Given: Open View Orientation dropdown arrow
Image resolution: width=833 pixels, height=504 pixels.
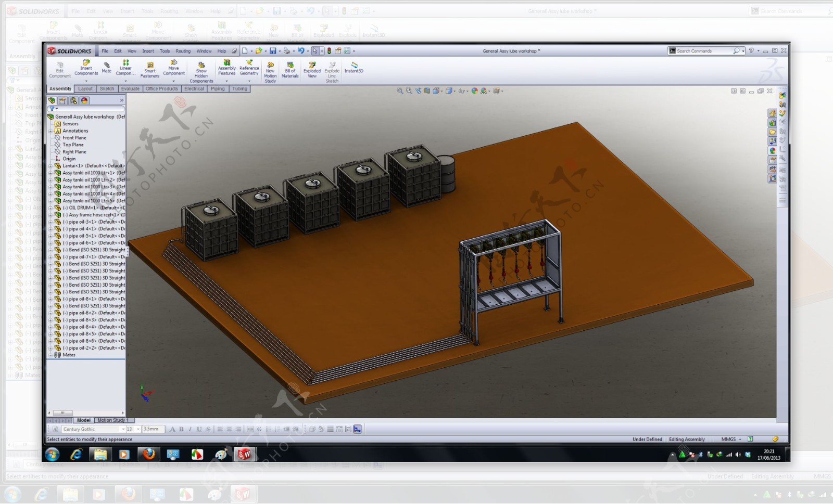Looking at the screenshot, I should [441, 91].
